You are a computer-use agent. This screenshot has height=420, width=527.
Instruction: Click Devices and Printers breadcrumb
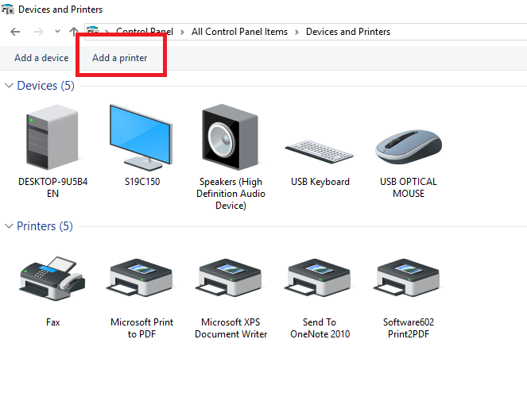(348, 32)
